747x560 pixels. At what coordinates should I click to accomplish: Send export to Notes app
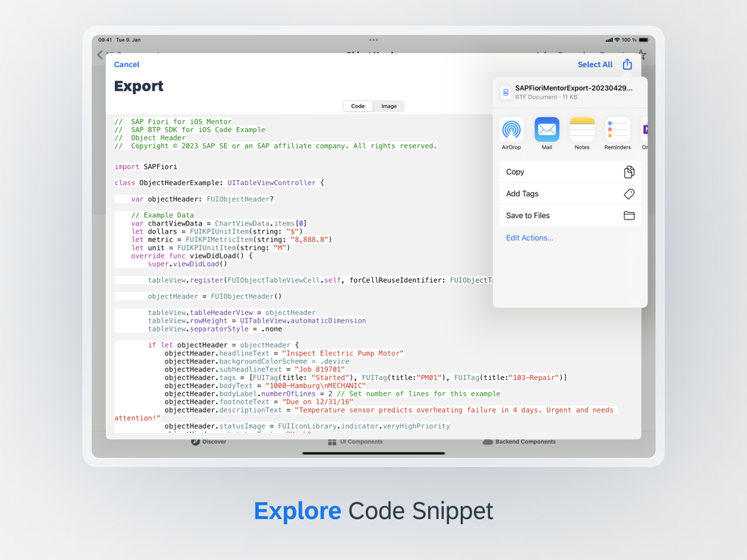pos(582,129)
